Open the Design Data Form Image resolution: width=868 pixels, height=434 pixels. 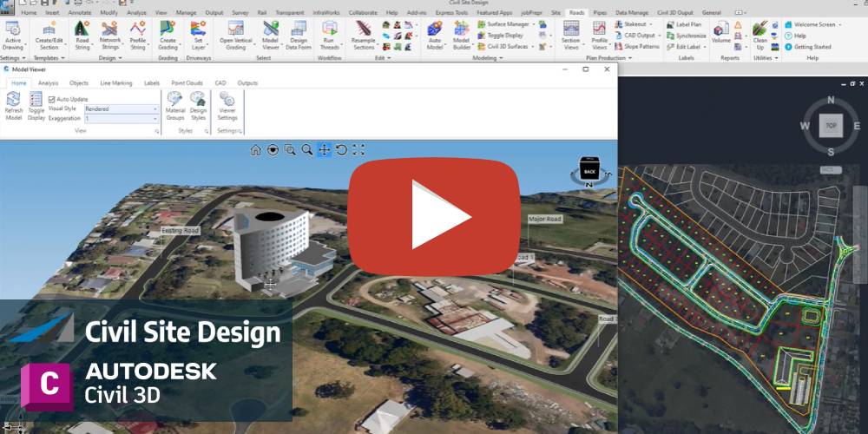pyautogui.click(x=299, y=36)
